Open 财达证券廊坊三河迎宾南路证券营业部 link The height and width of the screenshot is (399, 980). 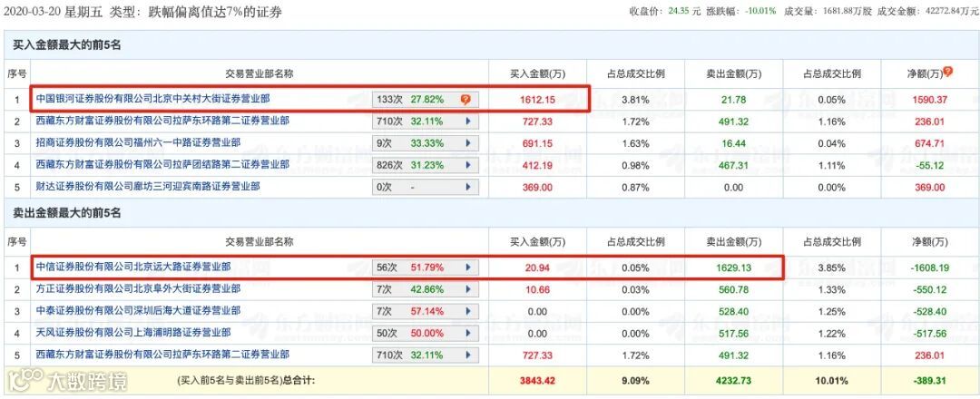pyautogui.click(x=148, y=186)
